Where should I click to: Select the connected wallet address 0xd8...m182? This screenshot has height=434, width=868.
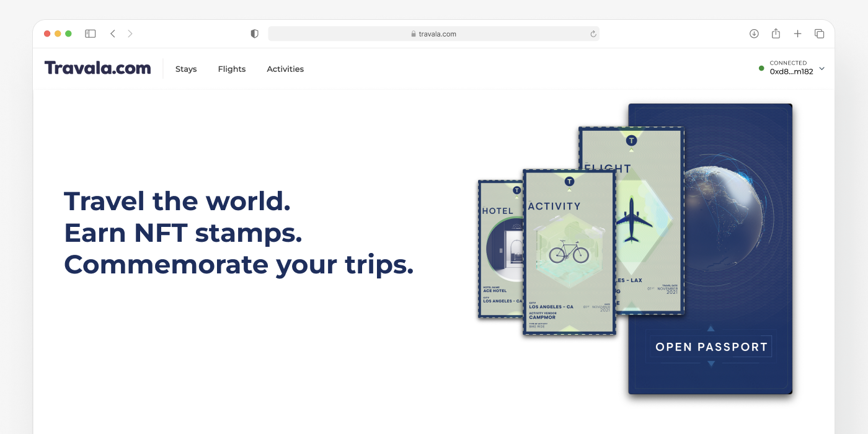coord(791,71)
